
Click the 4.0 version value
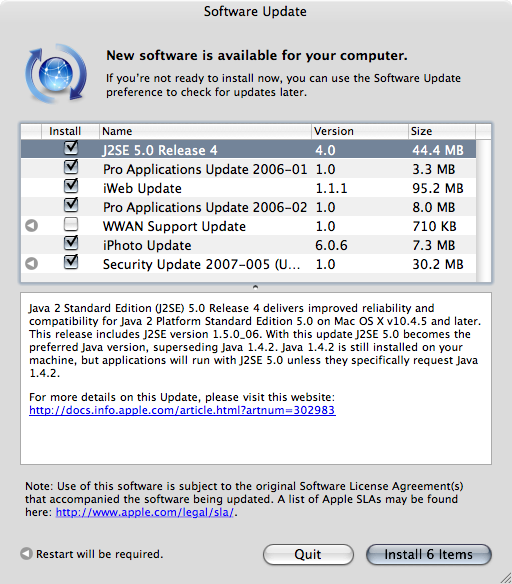coord(325,150)
